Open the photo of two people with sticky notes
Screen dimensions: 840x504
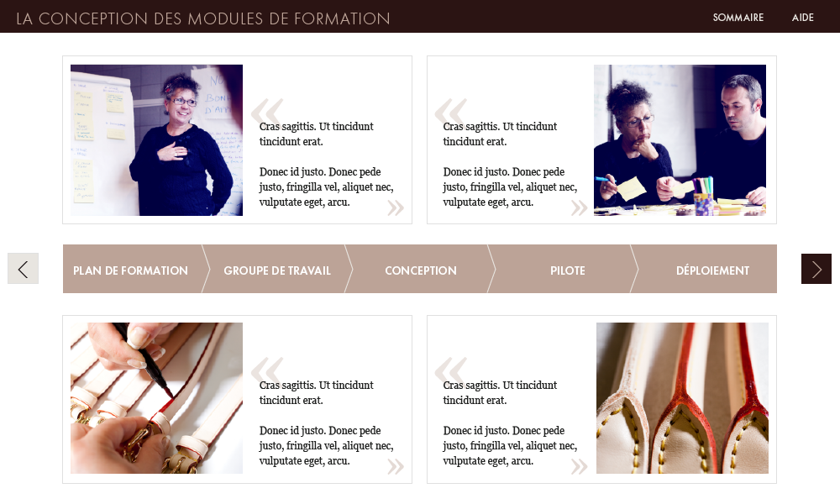coord(680,140)
